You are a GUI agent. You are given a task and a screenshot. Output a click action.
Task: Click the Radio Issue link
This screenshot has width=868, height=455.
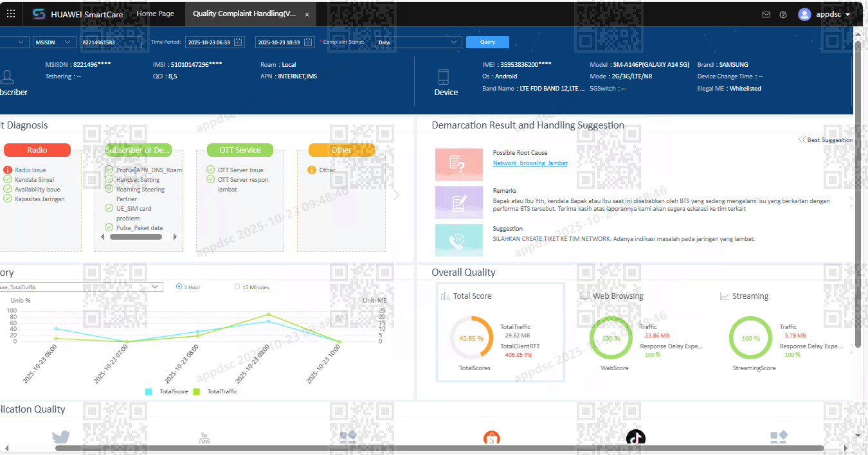[30, 170]
